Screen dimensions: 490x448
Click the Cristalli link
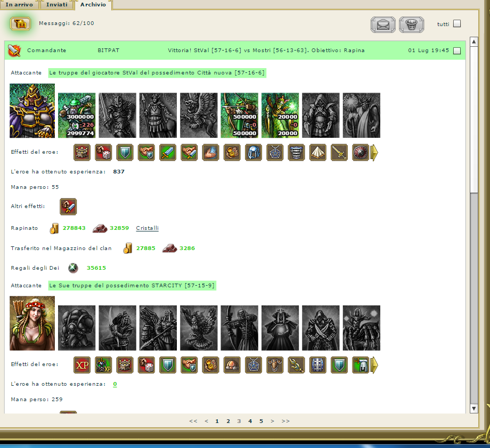pyautogui.click(x=147, y=228)
